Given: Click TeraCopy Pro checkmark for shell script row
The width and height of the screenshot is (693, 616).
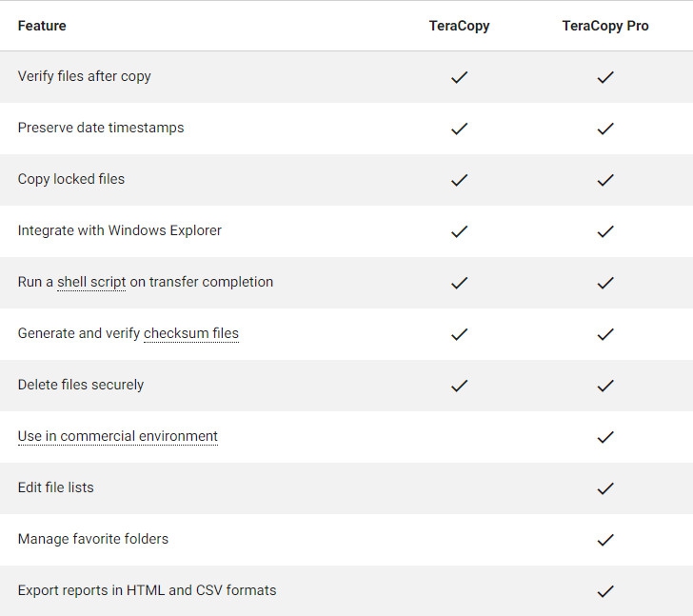Looking at the screenshot, I should click(604, 283).
